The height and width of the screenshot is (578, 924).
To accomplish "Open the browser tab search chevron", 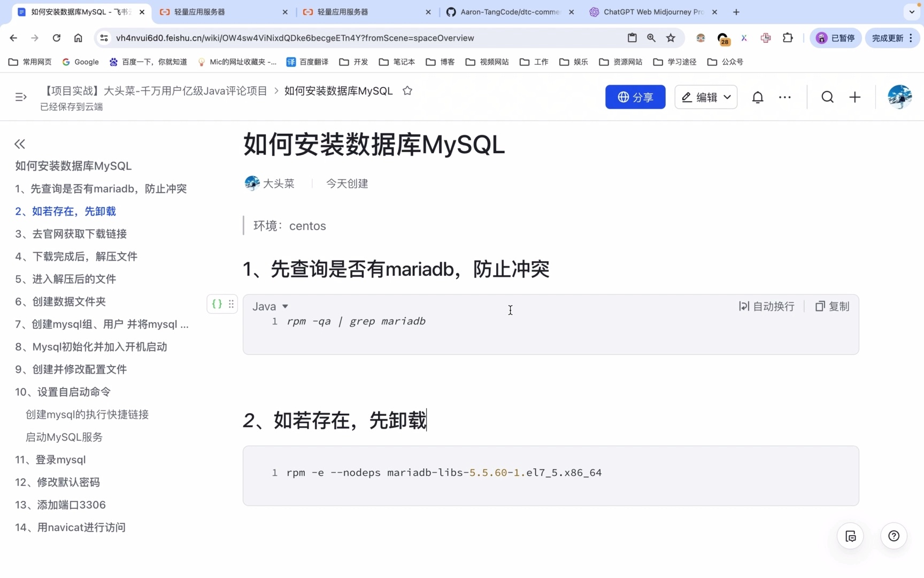I will (912, 12).
